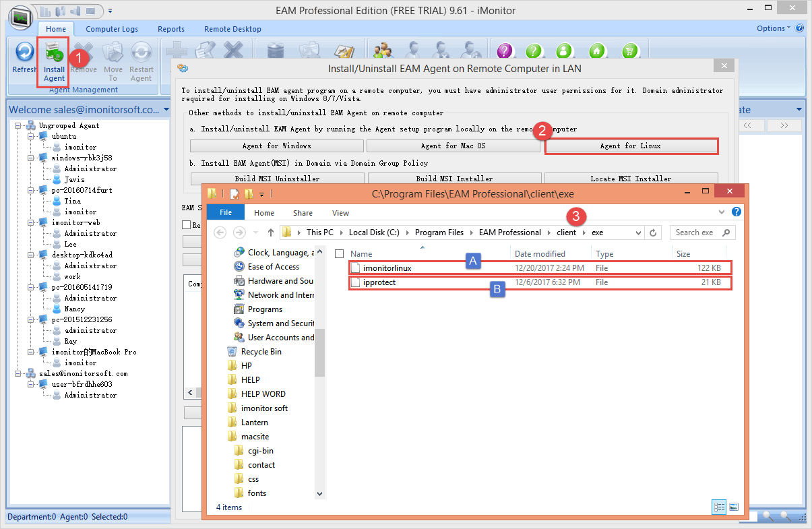
Task: Click the Agent for Mac OS button
Action: tap(453, 146)
